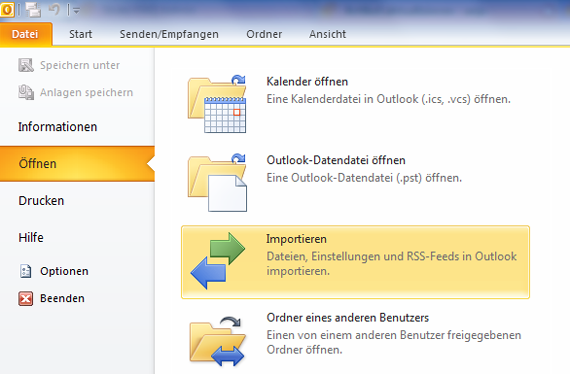Screen dimensions: 570x374
Task: Click the Optionen icon
Action: (25, 271)
